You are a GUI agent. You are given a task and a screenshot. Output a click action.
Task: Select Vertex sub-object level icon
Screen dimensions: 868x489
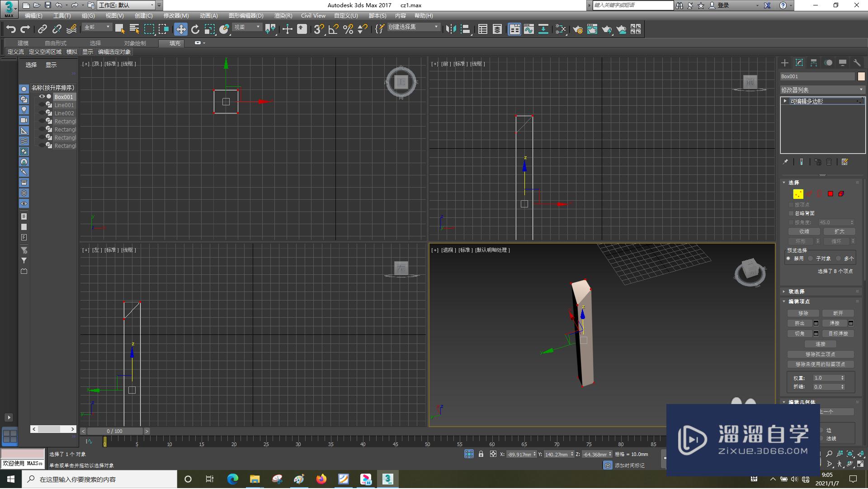click(x=798, y=194)
